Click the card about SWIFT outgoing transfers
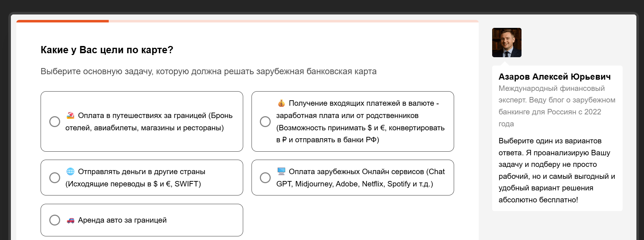Screen dimensions: 644x240 [142, 178]
